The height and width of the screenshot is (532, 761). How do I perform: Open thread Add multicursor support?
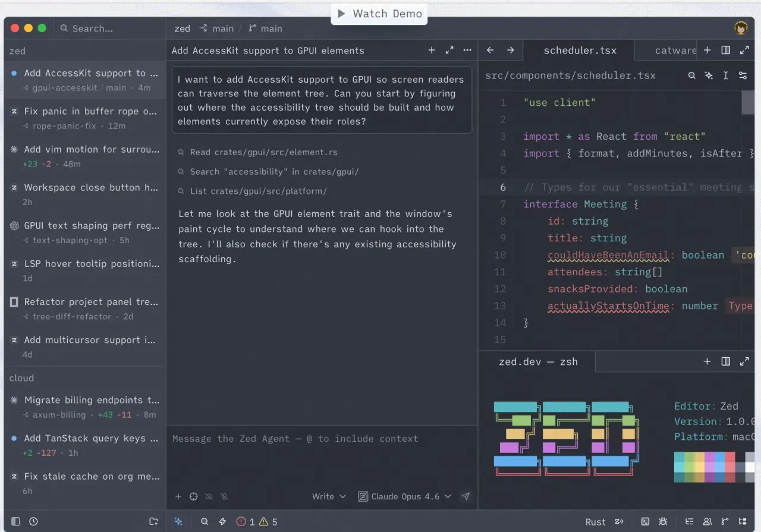(x=85, y=347)
